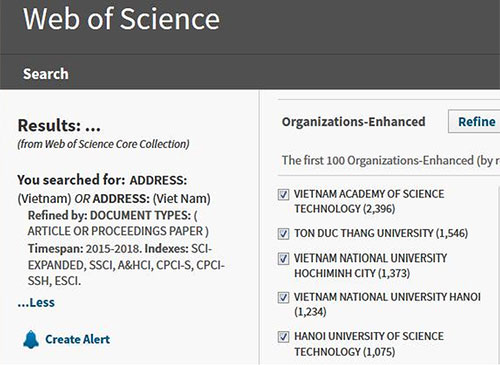Uncheck Hanoi University of Science Technology checkbox
This screenshot has width=500, height=365.
[x=283, y=337]
